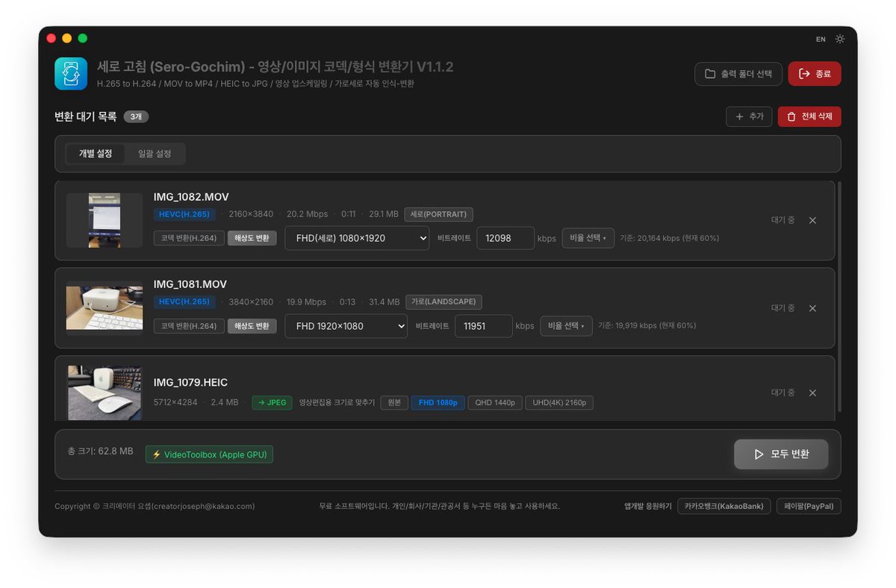The width and height of the screenshot is (896, 588).
Task: Click the HEVC(H.265) badge of IMG_1082.MOV
Action: [185, 214]
